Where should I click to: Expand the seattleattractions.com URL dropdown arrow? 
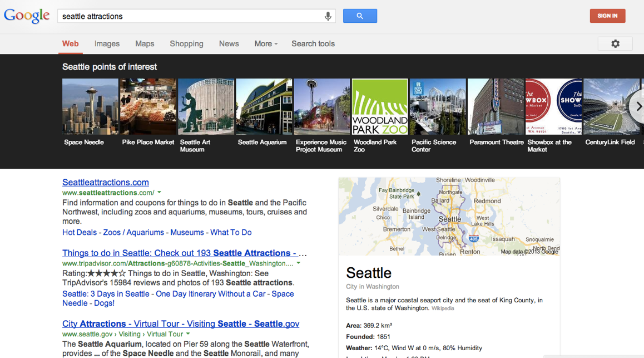tap(160, 192)
